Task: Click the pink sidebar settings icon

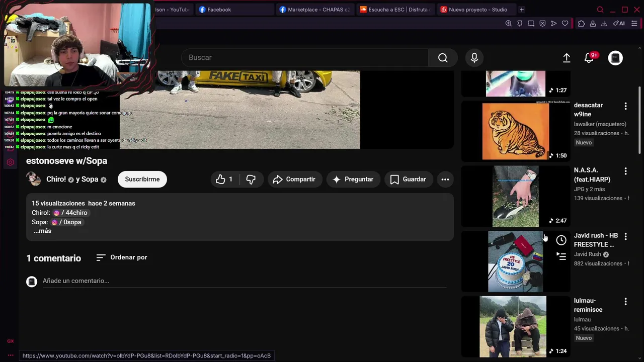Action: 10,162
